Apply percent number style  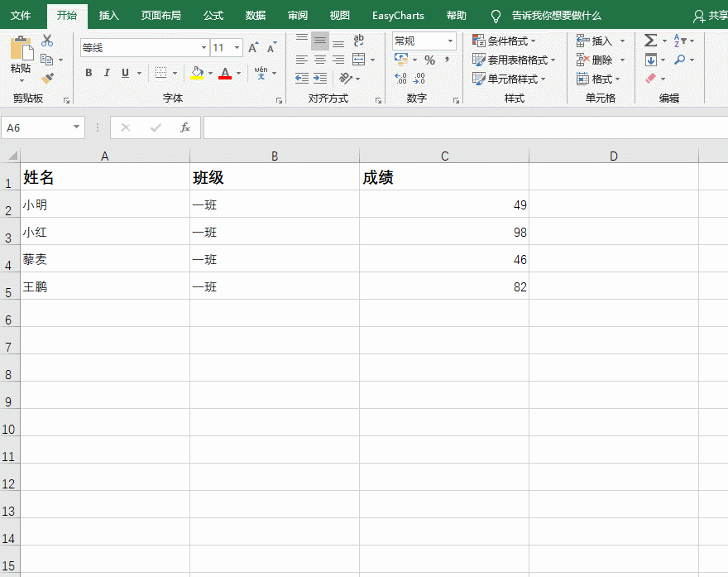tap(429, 60)
